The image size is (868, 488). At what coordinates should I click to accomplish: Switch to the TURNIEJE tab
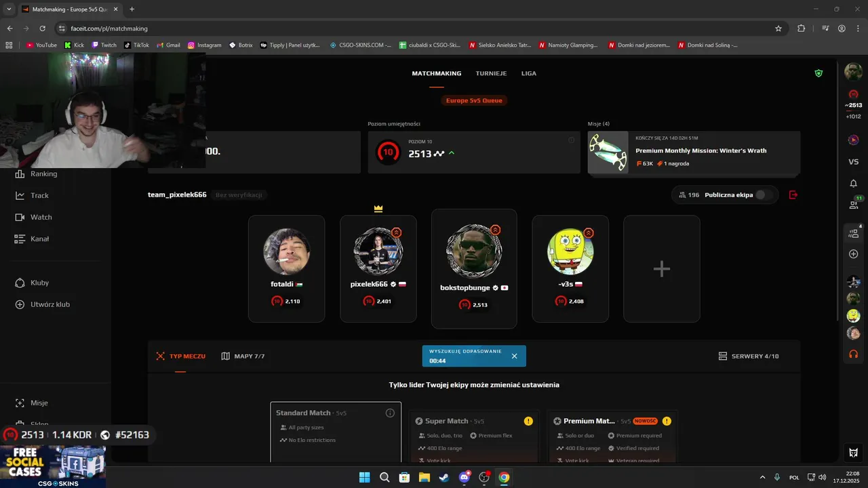click(x=491, y=73)
